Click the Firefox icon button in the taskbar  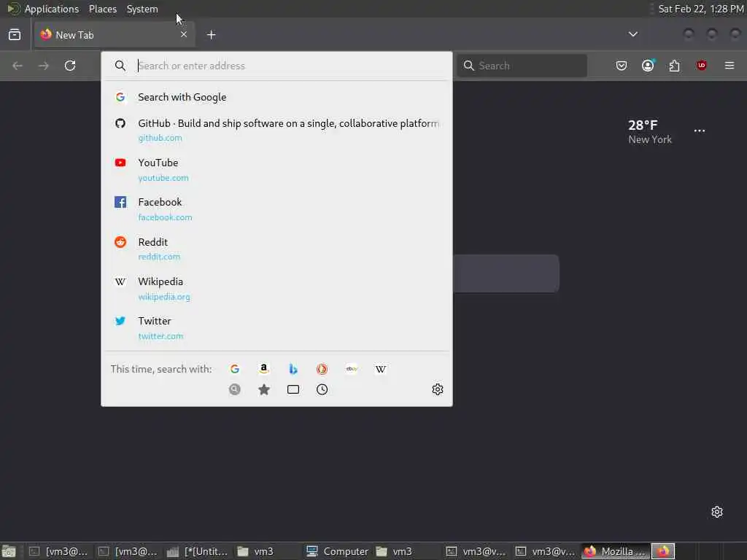click(x=663, y=551)
